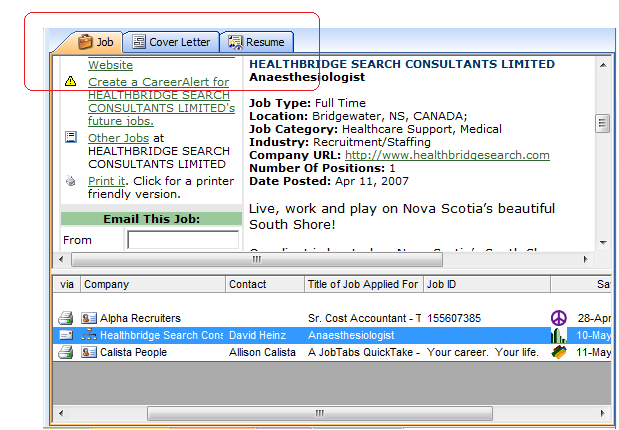Screen dimensions: 619x430
Task: Click org chart icon beside Healthbridge Search
Action: (88, 335)
